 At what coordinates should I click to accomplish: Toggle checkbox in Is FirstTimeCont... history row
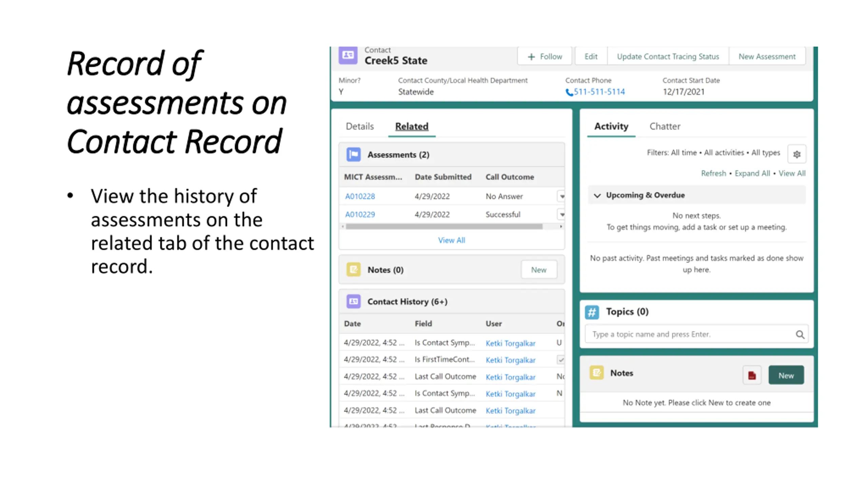pos(561,360)
